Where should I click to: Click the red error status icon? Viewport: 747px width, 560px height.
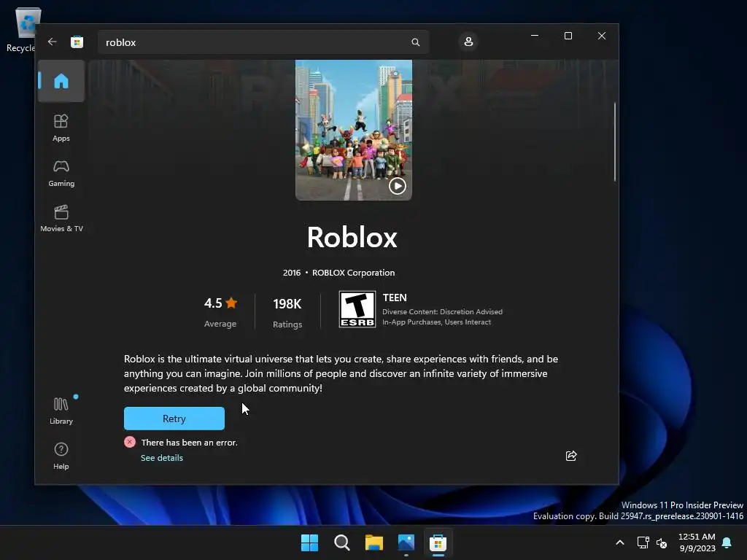click(x=130, y=442)
